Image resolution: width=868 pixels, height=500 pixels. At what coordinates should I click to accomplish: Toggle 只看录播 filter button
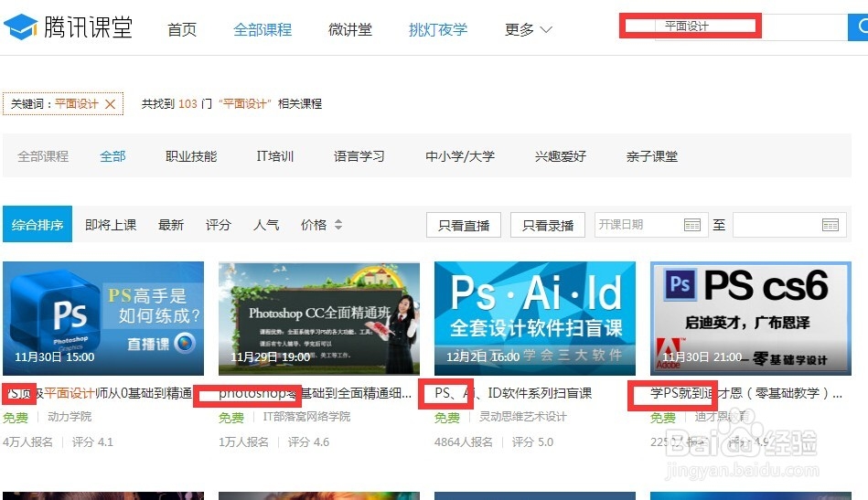coord(548,225)
